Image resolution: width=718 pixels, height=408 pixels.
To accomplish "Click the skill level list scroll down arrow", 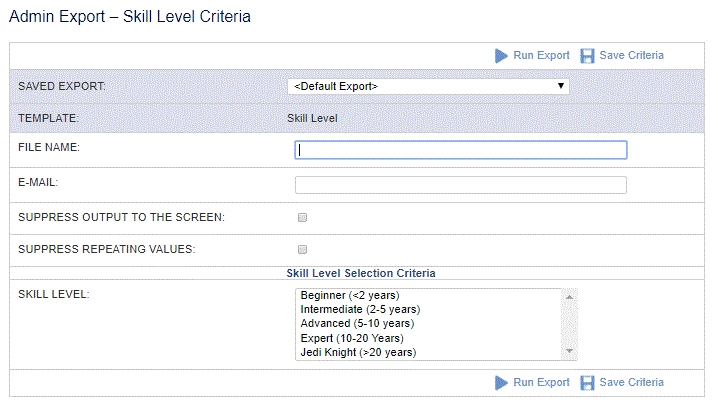I will [569, 351].
